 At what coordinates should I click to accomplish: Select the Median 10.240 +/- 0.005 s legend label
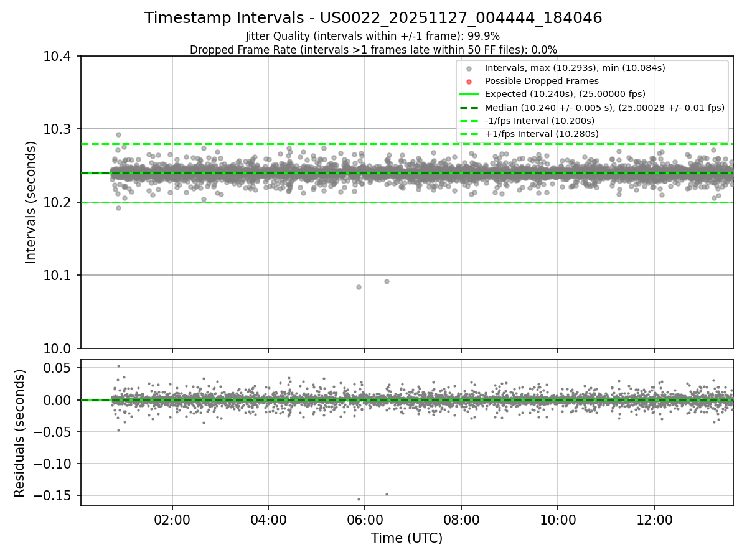(x=604, y=108)
